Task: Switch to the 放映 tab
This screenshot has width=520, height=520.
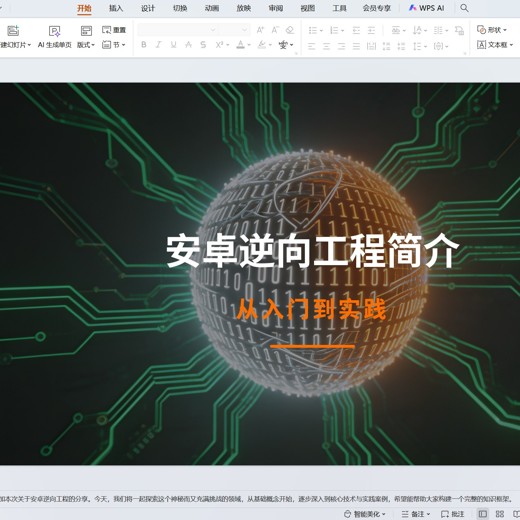Action: [244, 8]
